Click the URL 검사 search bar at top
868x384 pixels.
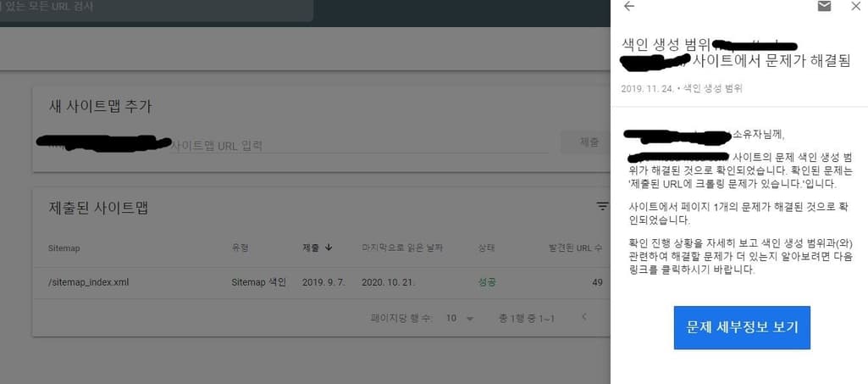155,8
